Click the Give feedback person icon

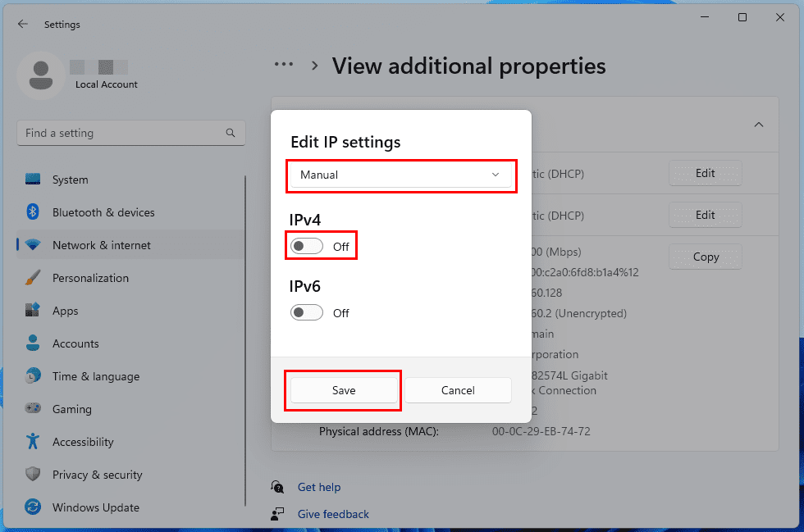[277, 513]
